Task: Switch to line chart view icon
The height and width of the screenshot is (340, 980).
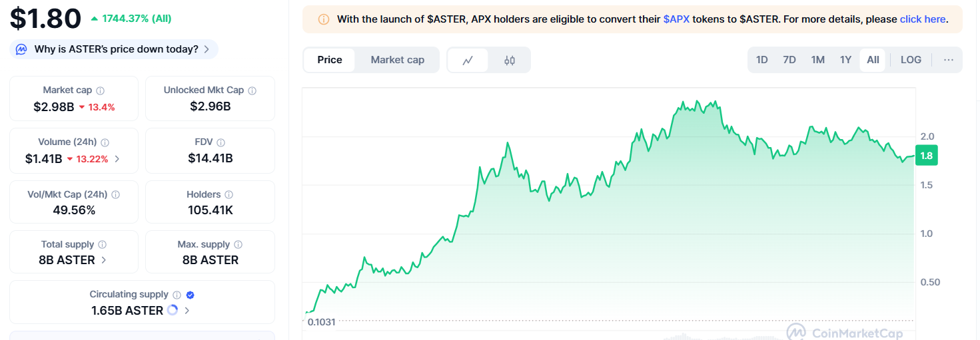Action: coord(468,60)
